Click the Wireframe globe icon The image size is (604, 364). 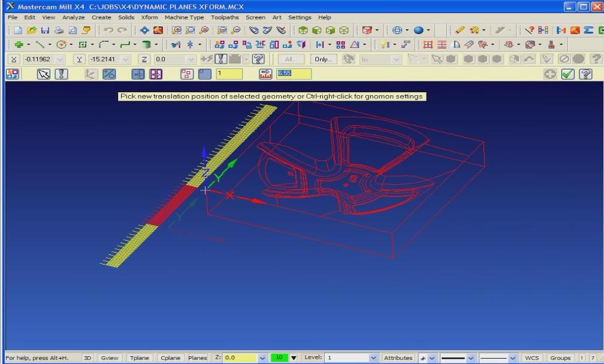point(397,30)
